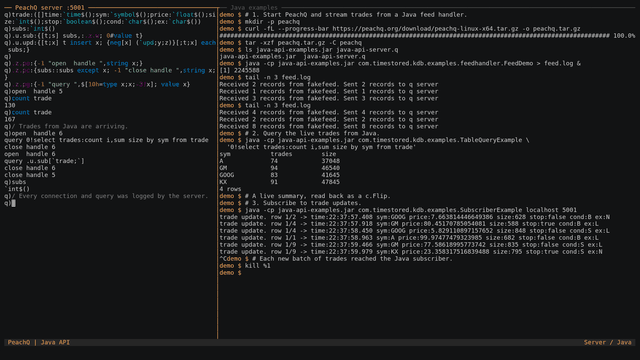Click 'Received 1 records from fakefeed' line
The width and height of the screenshot is (640, 360).
tap(329, 91)
